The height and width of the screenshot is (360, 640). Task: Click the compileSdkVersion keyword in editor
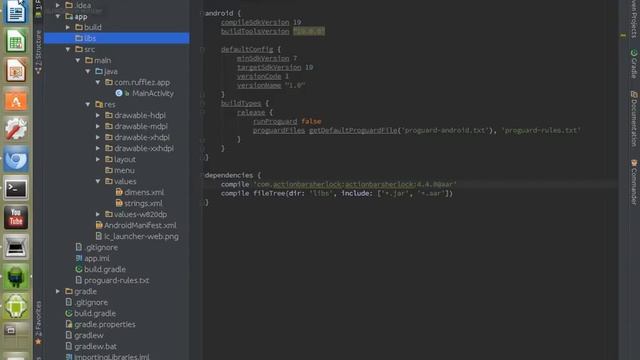[255, 22]
